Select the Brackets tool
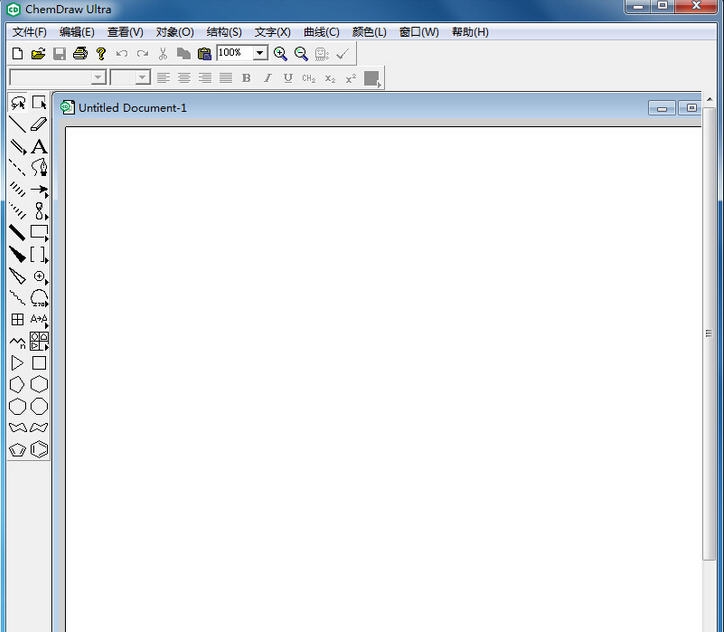Image resolution: width=724 pixels, height=632 pixels. (x=39, y=254)
